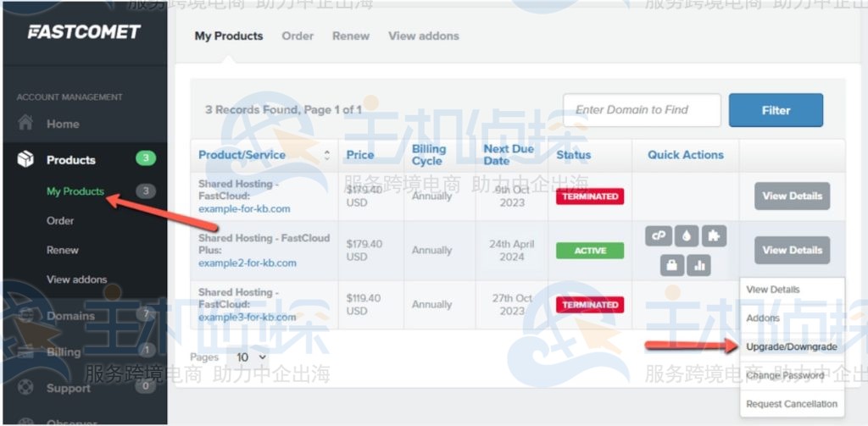
Task: Click the Status column header
Action: click(x=574, y=155)
